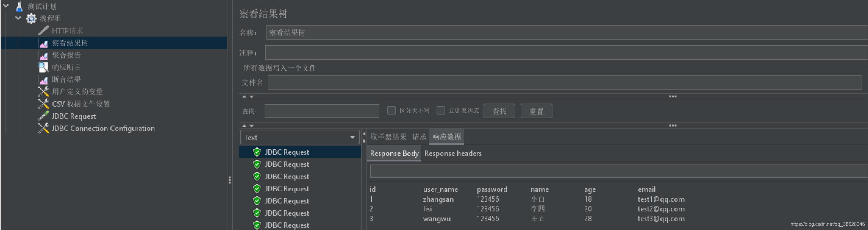Click the gear icon beside 线程组
This screenshot has width=868, height=230.
pos(31,19)
